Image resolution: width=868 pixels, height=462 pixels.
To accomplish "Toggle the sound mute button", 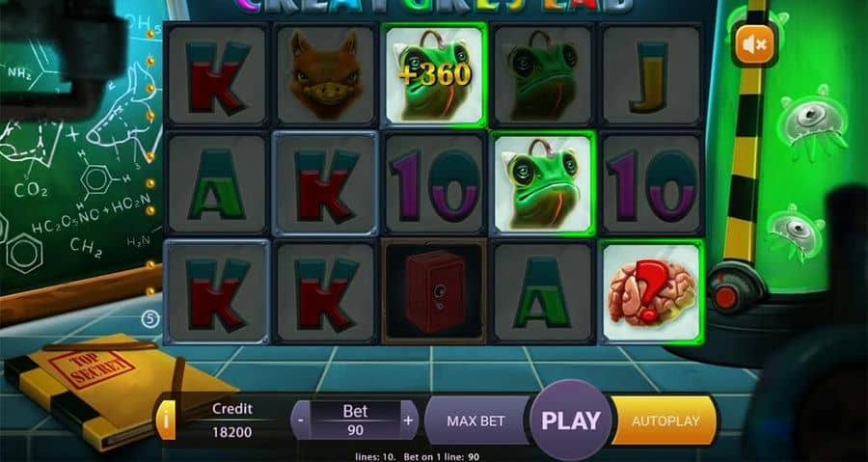I will [x=754, y=44].
